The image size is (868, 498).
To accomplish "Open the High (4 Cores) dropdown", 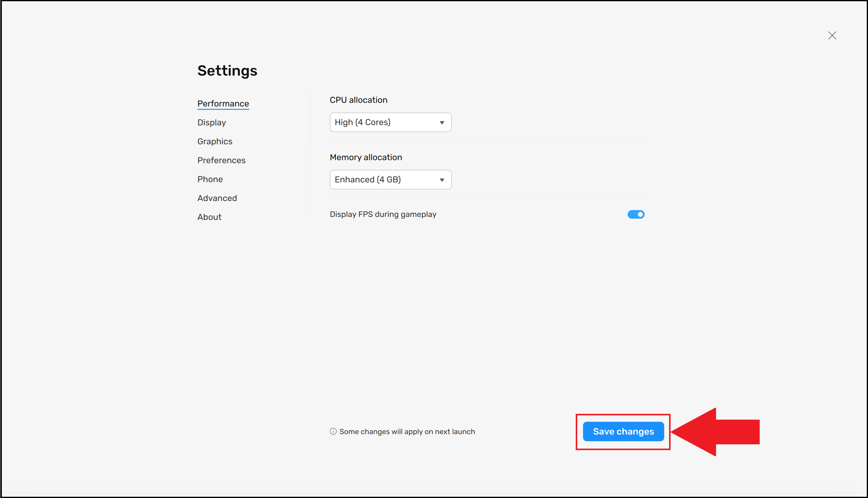I will (x=390, y=123).
